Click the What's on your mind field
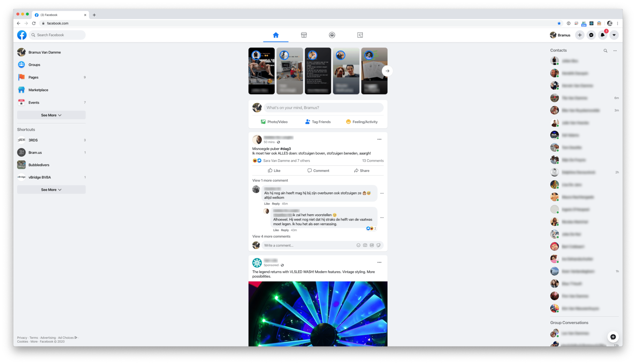 [323, 107]
